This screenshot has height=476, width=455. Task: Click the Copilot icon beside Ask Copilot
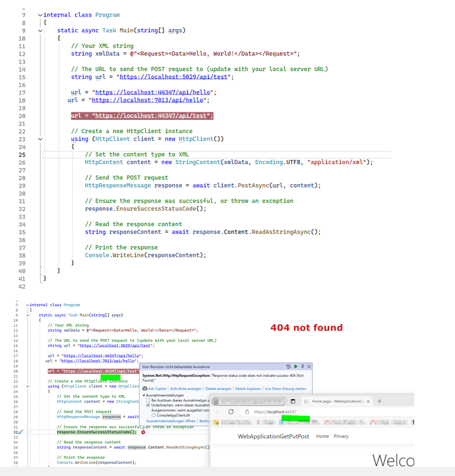coord(145,389)
